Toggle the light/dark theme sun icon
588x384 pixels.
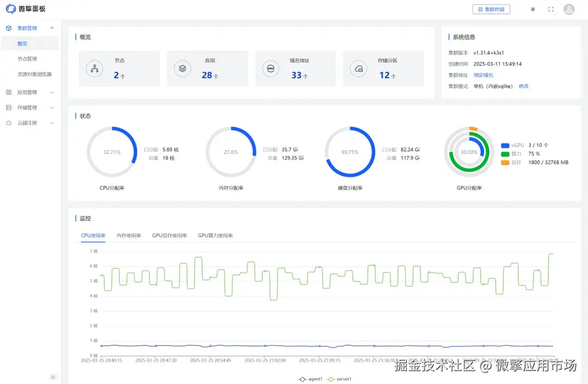(533, 9)
